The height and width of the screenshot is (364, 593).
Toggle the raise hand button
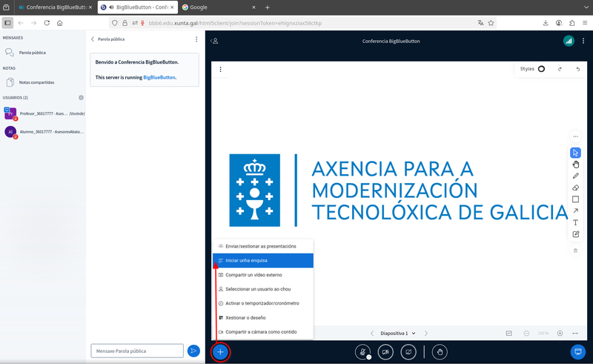coord(440,352)
